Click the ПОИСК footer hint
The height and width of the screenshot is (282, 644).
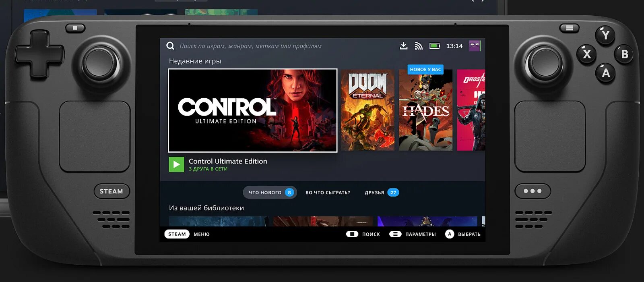click(x=371, y=234)
